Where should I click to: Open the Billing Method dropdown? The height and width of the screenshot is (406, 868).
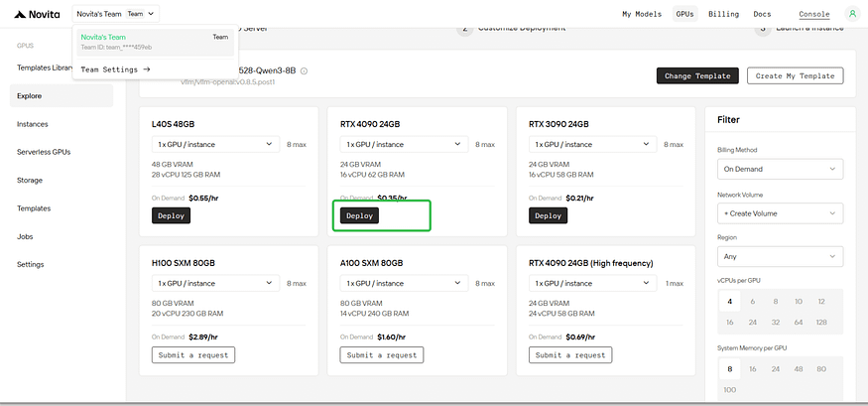(780, 169)
